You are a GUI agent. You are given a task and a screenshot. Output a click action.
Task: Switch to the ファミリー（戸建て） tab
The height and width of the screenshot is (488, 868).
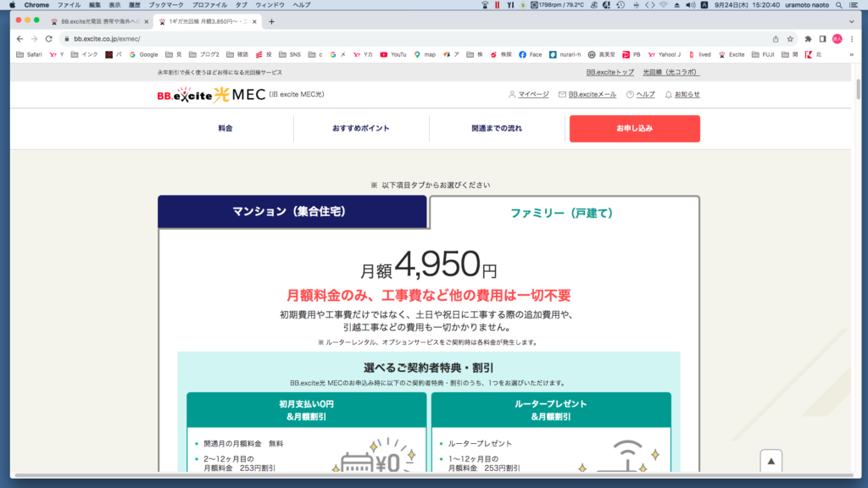(x=565, y=213)
